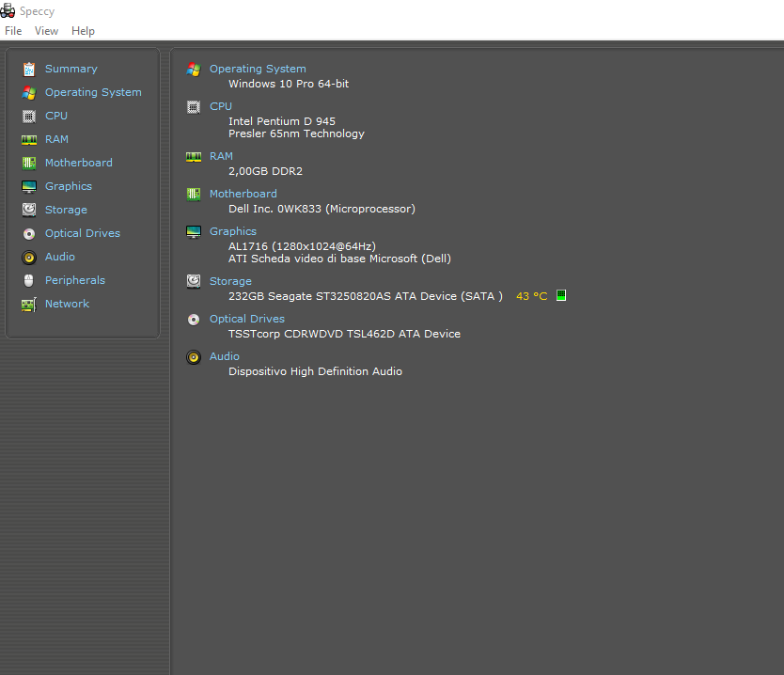Click the CPU heading link in summary
The height and width of the screenshot is (675, 784).
(221, 106)
